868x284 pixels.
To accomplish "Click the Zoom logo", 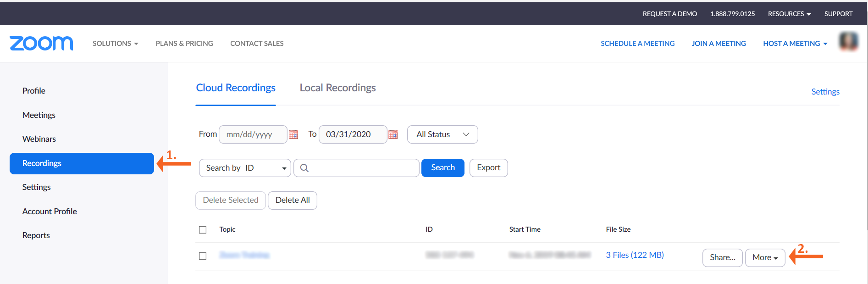I will point(41,43).
